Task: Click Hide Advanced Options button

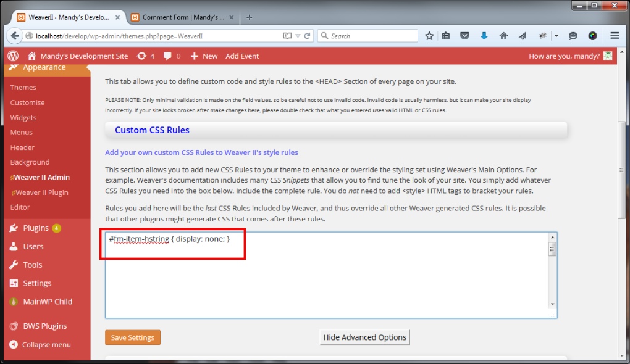Action: pyautogui.click(x=364, y=337)
